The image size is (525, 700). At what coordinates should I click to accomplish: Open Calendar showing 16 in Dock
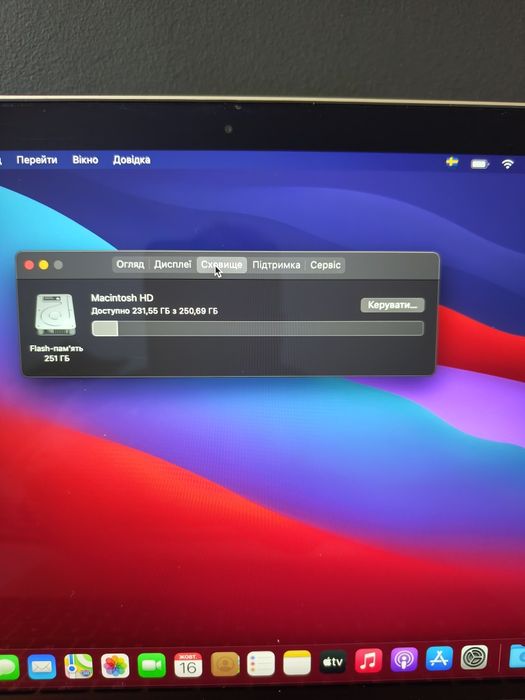[x=188, y=665]
